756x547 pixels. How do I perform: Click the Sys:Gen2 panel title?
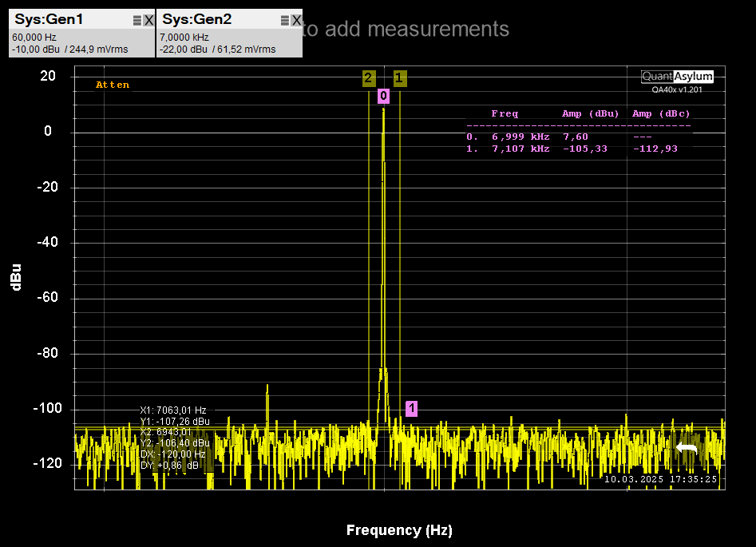pos(196,19)
